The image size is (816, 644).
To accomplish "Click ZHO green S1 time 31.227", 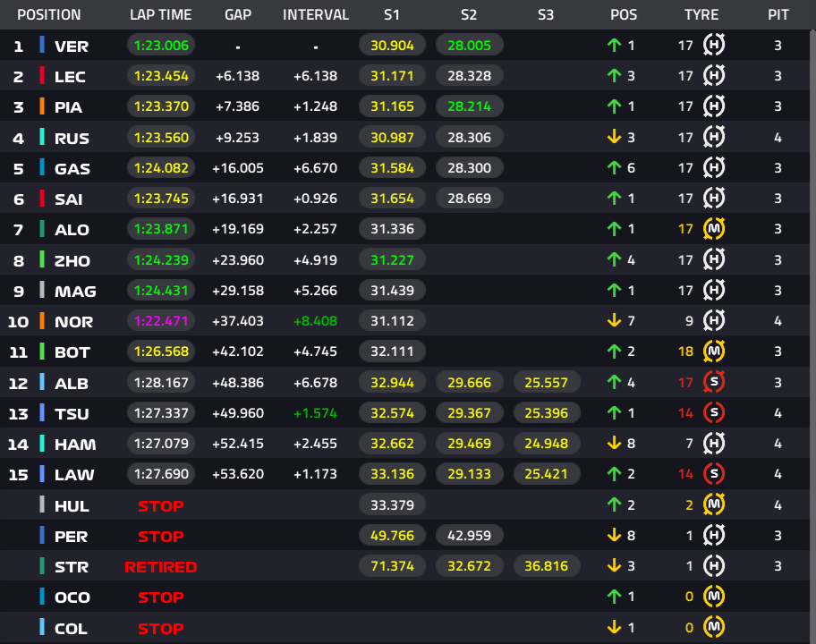I will click(392, 259).
